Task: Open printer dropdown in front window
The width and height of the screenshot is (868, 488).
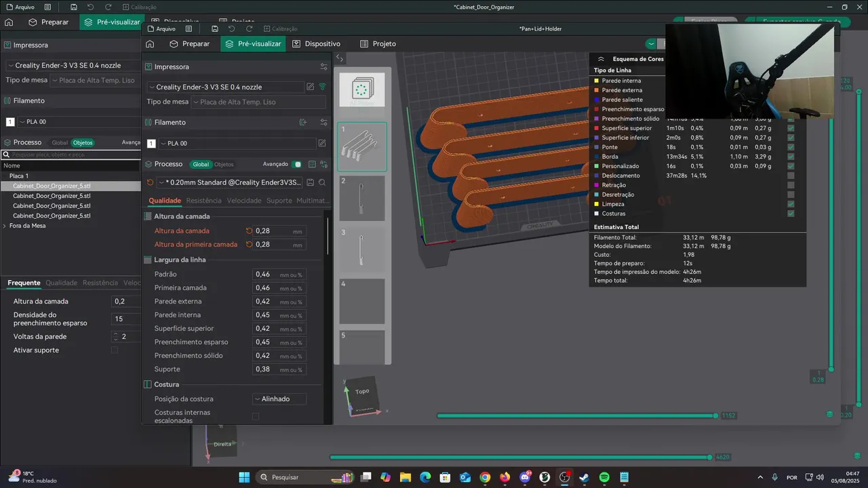Action: (226, 87)
